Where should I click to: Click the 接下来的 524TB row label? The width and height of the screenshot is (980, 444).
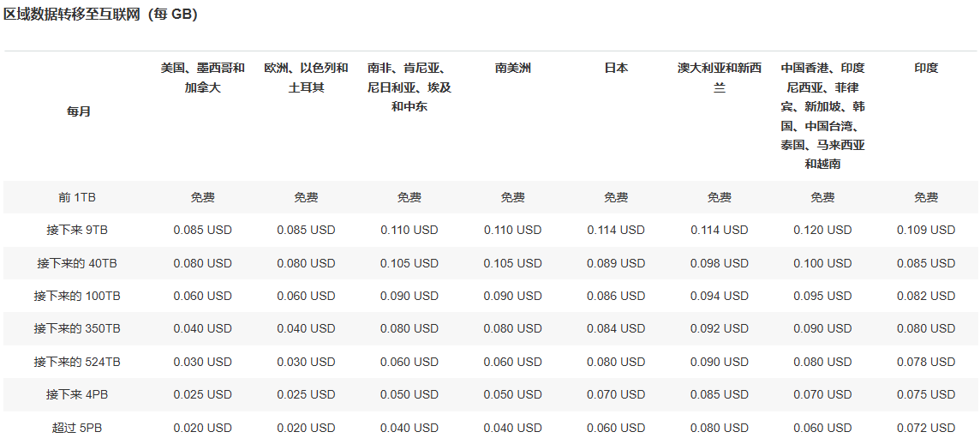pos(77,362)
